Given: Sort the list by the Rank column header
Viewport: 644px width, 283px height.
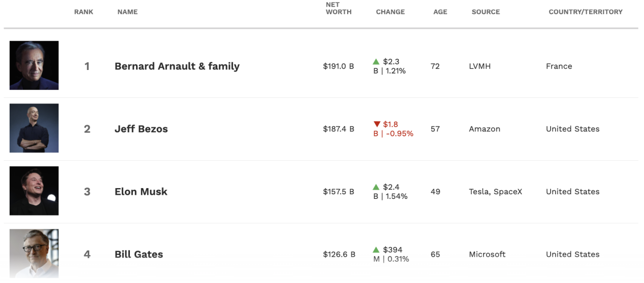Looking at the screenshot, I should [84, 12].
